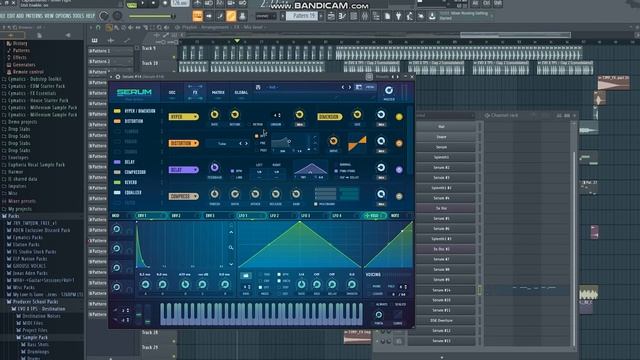Click the envelope zoom magnifier icon
Screen dimensions: 640x360
point(231,247)
